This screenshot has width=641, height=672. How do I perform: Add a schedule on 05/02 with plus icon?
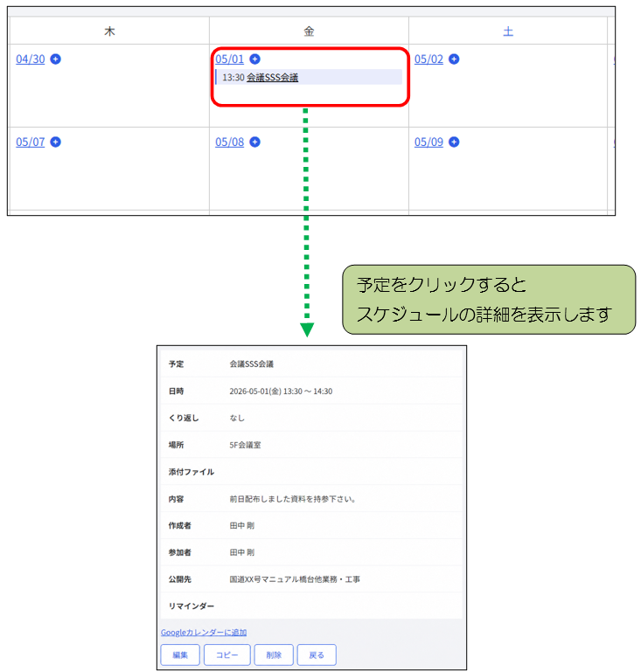[x=454, y=59]
